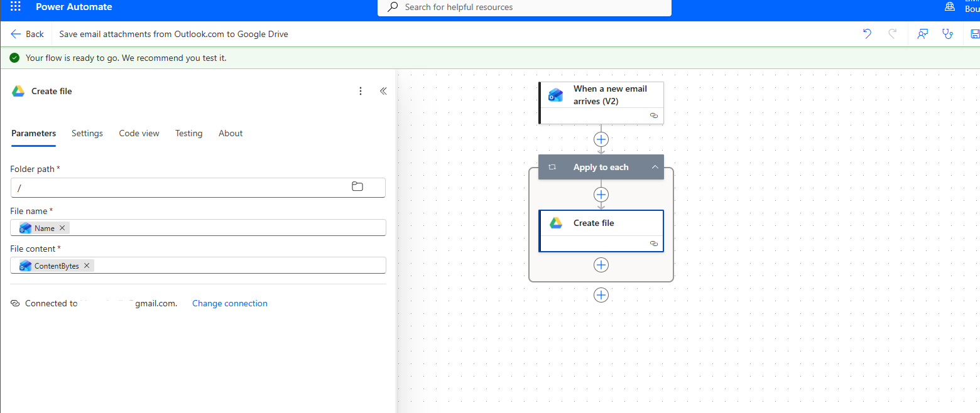Open the Create file more options menu
Screen dimensions: 980x413
coord(361,91)
